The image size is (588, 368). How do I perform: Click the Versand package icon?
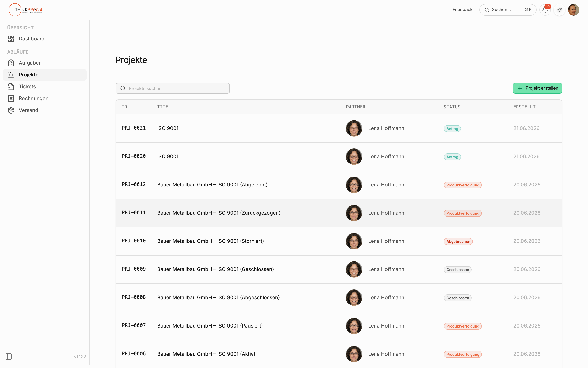coord(11,110)
